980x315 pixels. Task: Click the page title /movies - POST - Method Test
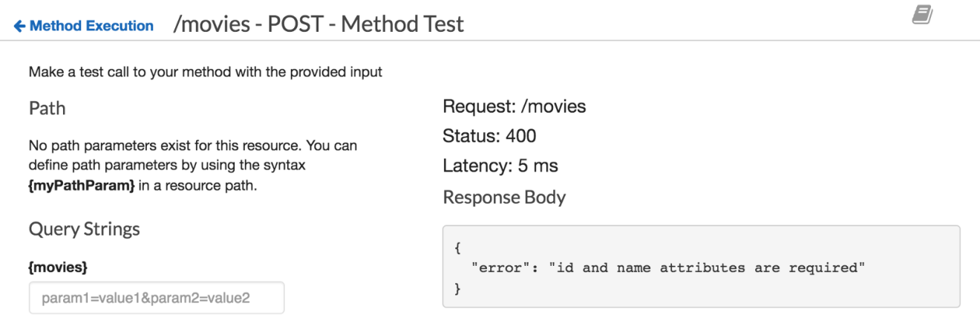coord(318,25)
